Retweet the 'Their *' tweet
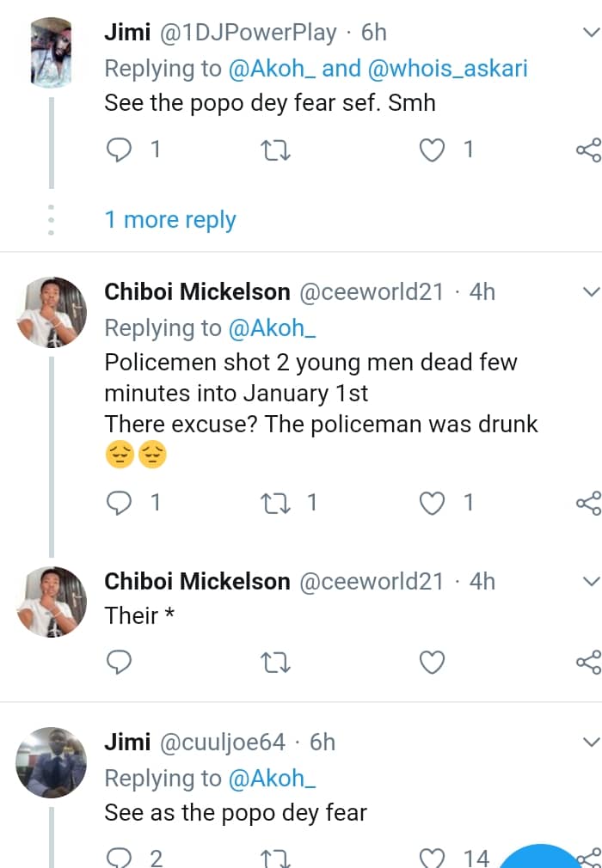 tap(276, 663)
